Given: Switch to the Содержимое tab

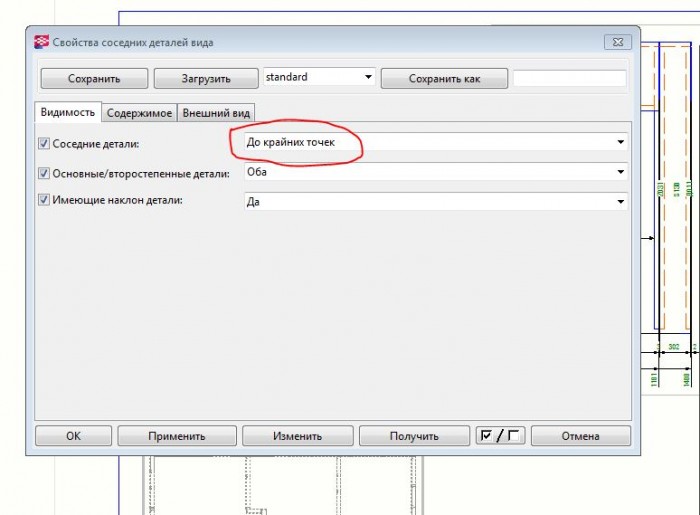Looking at the screenshot, I should [x=139, y=113].
